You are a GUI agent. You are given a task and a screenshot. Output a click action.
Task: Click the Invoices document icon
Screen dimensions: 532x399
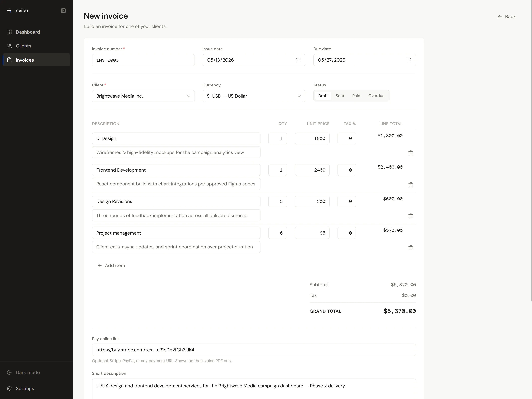[9, 60]
